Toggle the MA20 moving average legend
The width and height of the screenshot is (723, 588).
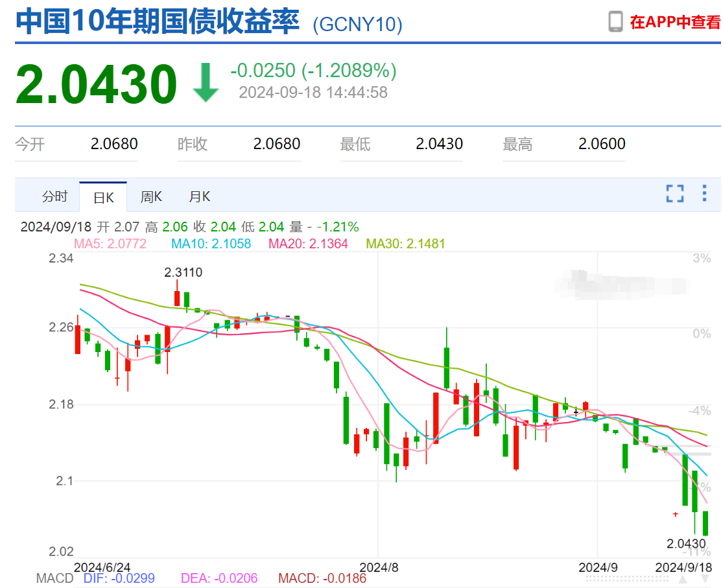[308, 244]
